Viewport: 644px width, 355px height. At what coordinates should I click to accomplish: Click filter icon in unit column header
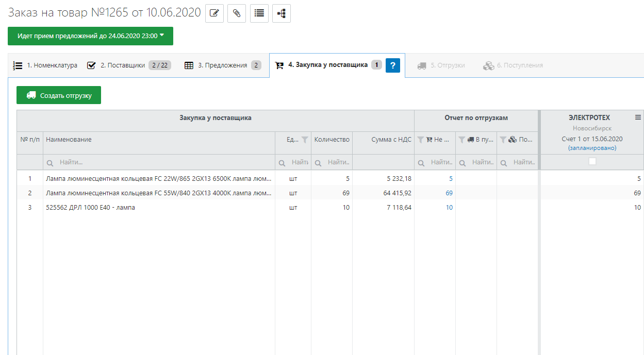[305, 140]
